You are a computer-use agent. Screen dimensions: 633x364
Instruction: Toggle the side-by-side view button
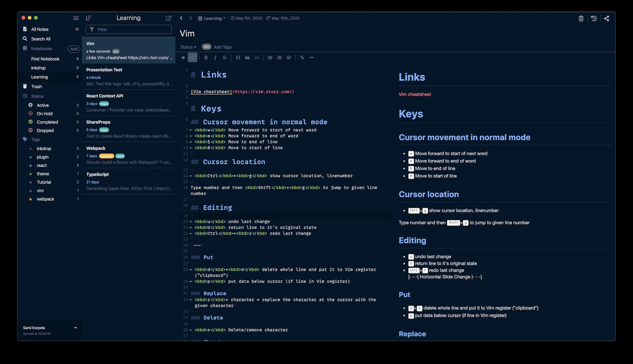[x=193, y=58]
